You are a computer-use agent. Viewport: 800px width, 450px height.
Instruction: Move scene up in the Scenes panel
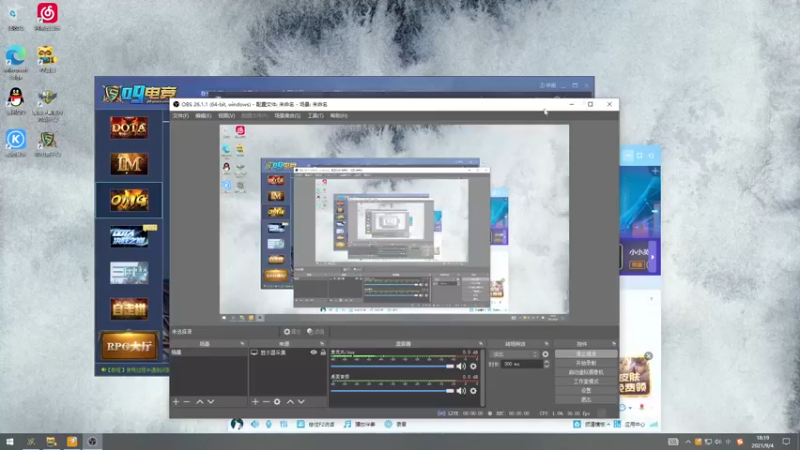(200, 402)
